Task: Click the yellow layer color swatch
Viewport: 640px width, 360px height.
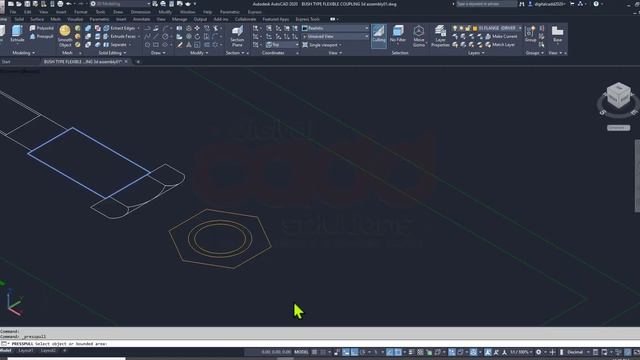Action: (475, 28)
